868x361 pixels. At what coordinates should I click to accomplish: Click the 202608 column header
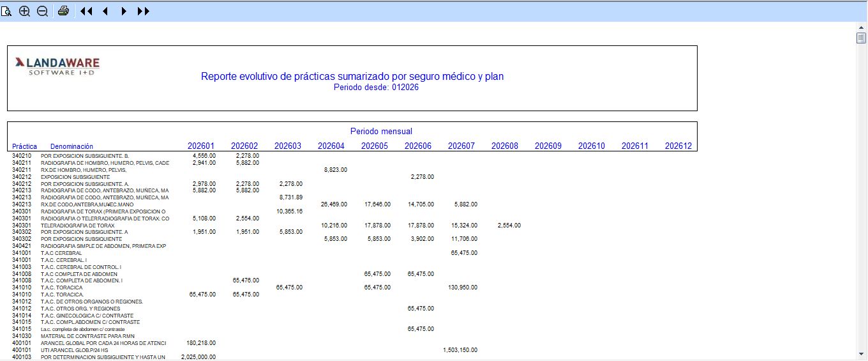tap(505, 146)
